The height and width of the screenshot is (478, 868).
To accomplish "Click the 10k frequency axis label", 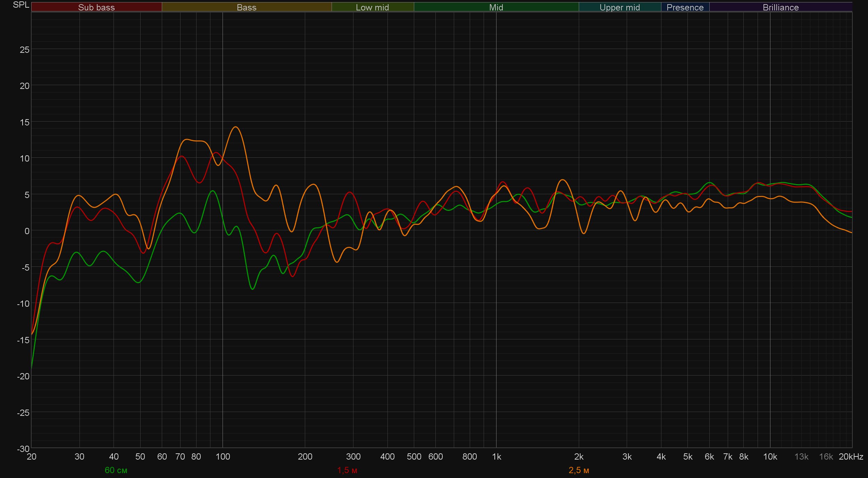I will click(770, 457).
